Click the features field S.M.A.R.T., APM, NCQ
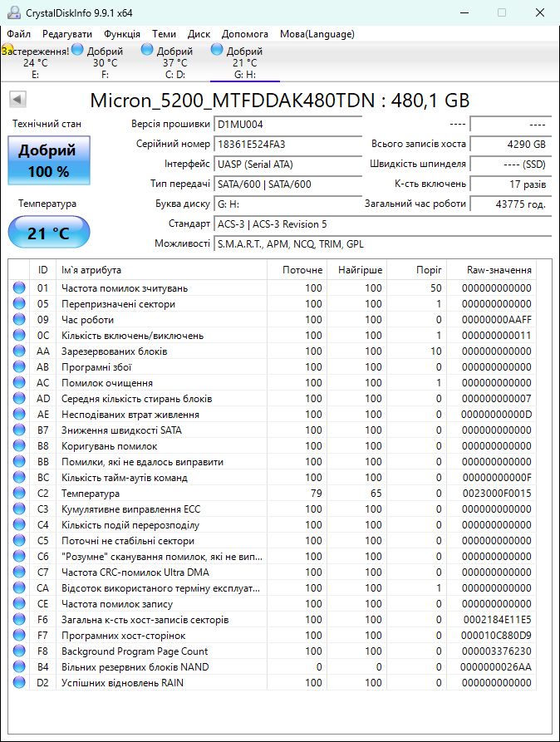Screen dimensions: 560x742 pos(382,244)
